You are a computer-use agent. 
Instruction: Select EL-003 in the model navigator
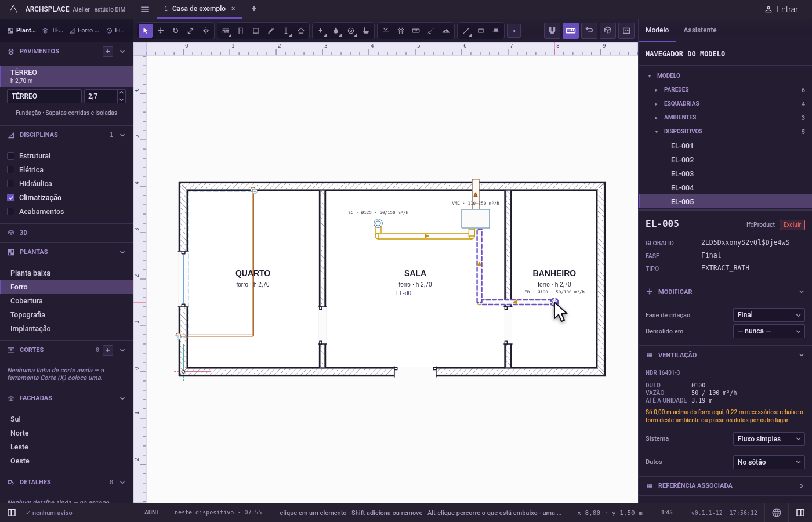[725, 174]
